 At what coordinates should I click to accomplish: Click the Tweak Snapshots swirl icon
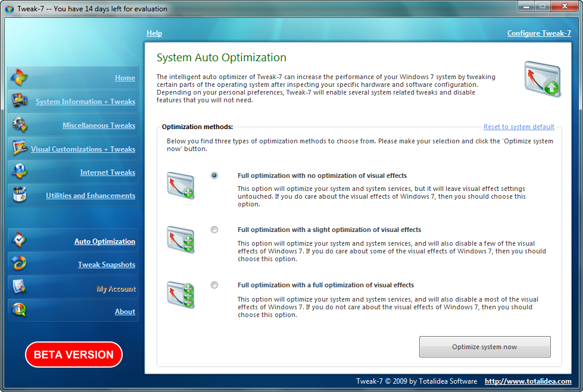coord(19,264)
